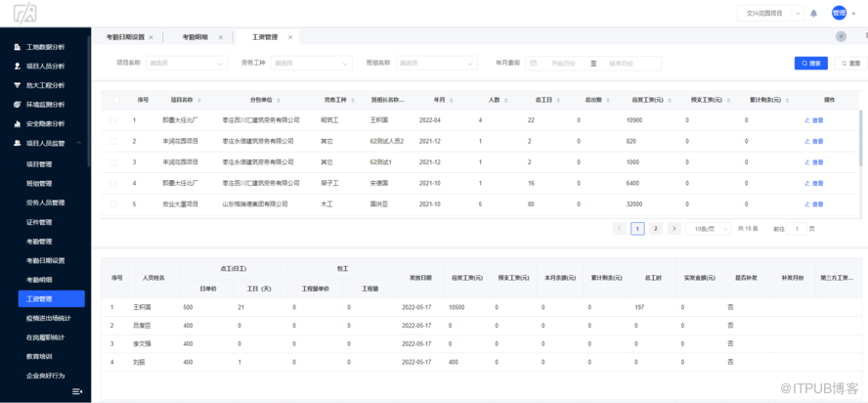Click the sidebar collapse icon at bottom

pos(77,391)
